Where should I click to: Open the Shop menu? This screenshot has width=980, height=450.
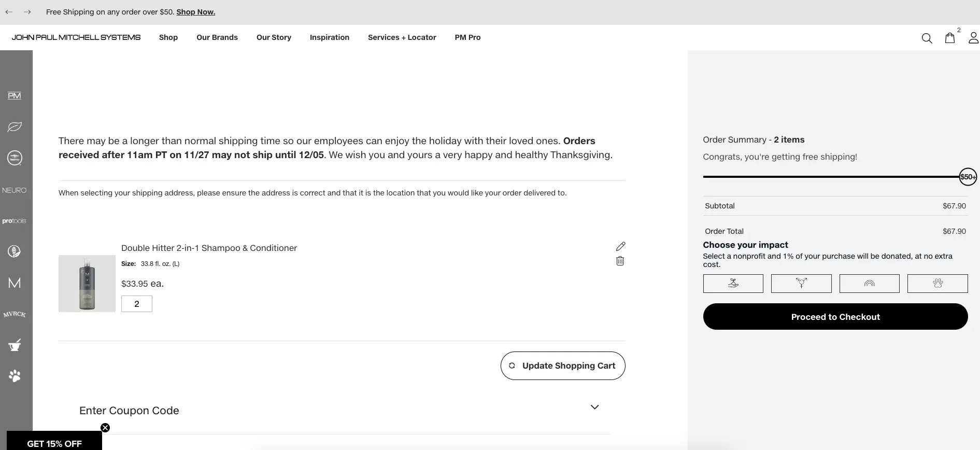tap(168, 37)
